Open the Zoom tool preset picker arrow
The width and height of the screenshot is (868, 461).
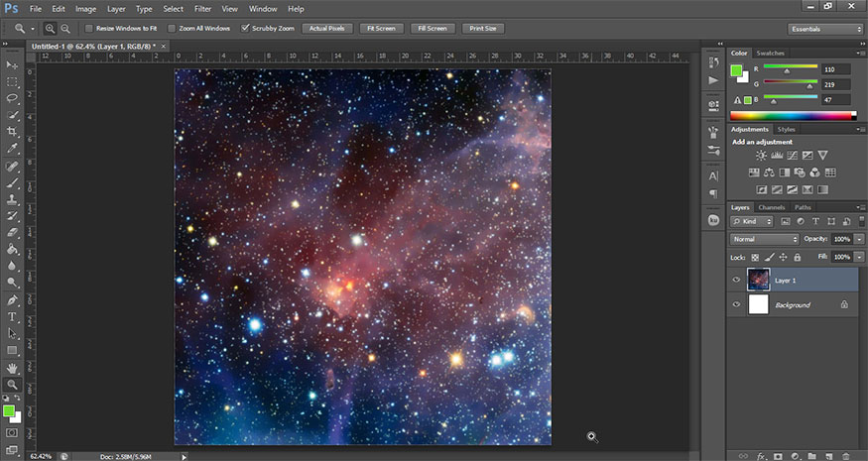point(32,29)
